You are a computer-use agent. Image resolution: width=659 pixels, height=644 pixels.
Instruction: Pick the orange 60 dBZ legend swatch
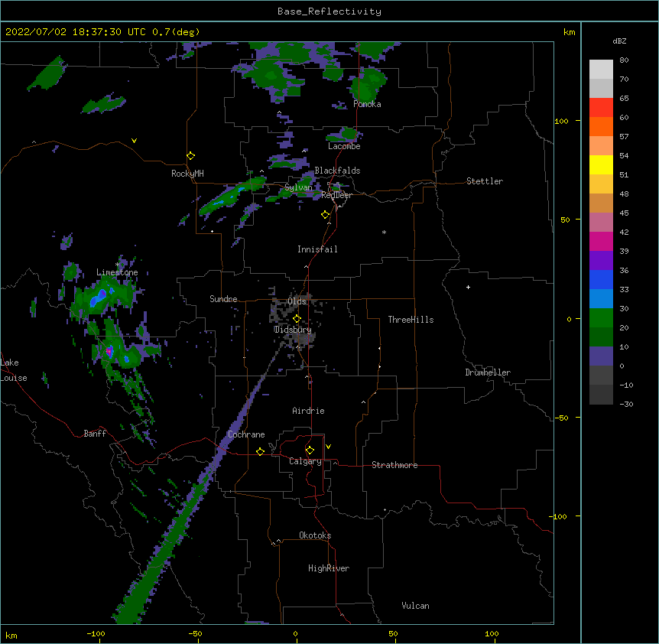point(601,126)
